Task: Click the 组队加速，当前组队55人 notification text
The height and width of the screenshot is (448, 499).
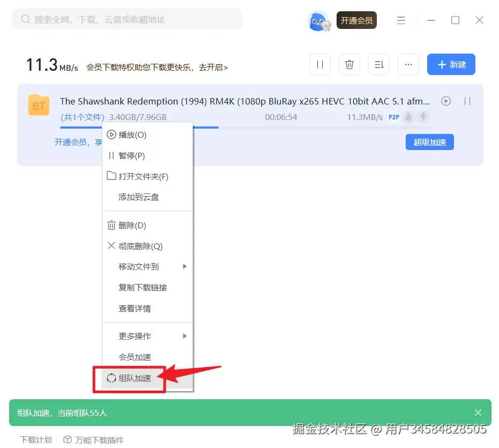Action: point(62,413)
